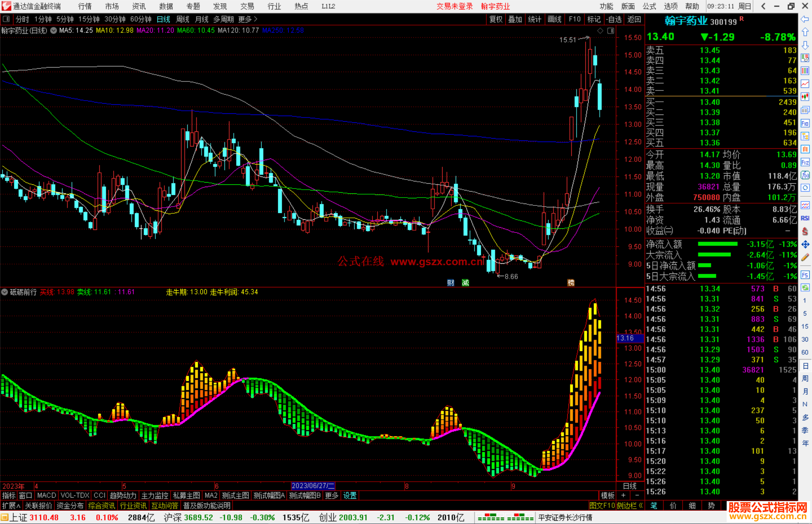Click the RSI icon in right sidebar

pos(805,218)
